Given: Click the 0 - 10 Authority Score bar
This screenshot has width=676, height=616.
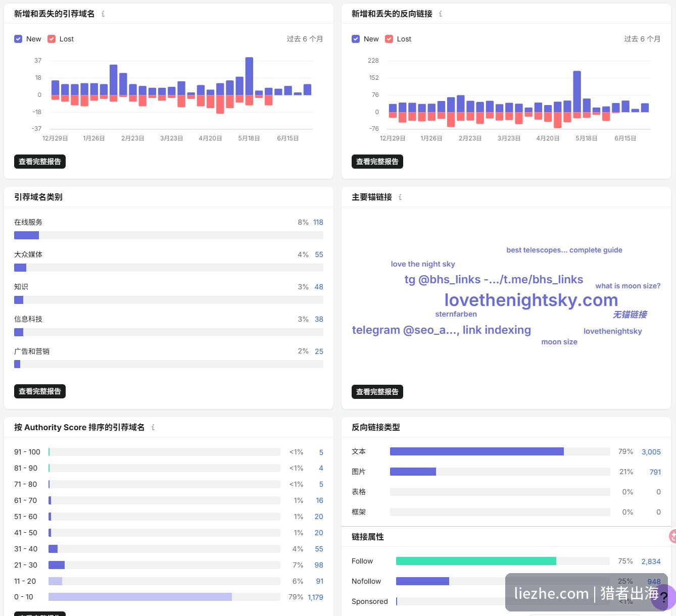Looking at the screenshot, I should click(x=164, y=597).
